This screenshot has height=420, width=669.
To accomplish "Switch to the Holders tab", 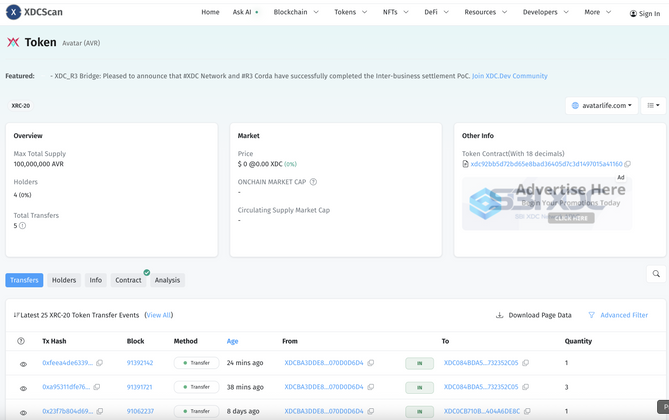I will 64,280.
